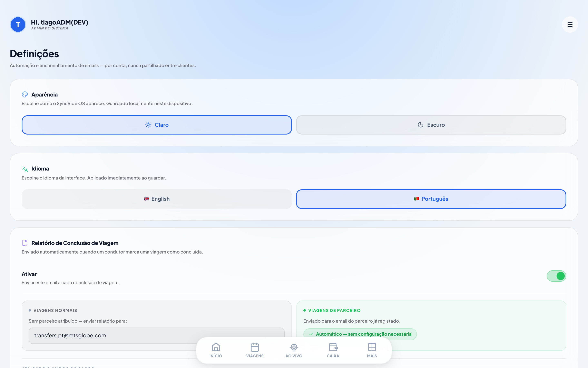Toggle the Ativar trip report switch
Image resolution: width=588 pixels, height=368 pixels.
(556, 276)
